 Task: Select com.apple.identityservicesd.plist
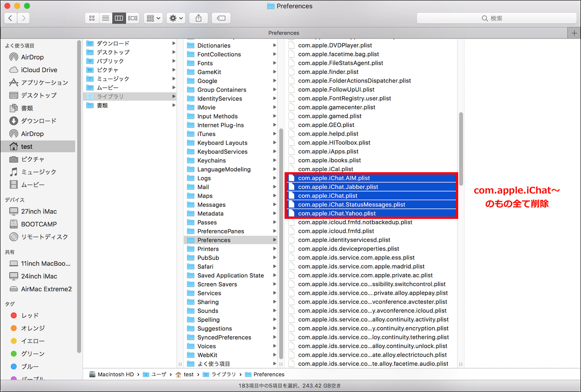pos(371,240)
